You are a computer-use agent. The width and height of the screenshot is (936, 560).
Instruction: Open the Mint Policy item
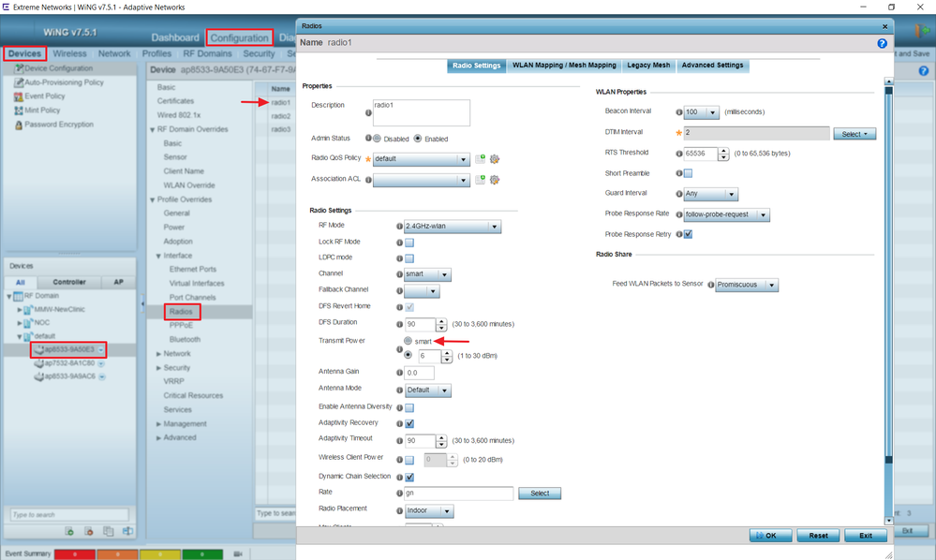click(x=42, y=111)
